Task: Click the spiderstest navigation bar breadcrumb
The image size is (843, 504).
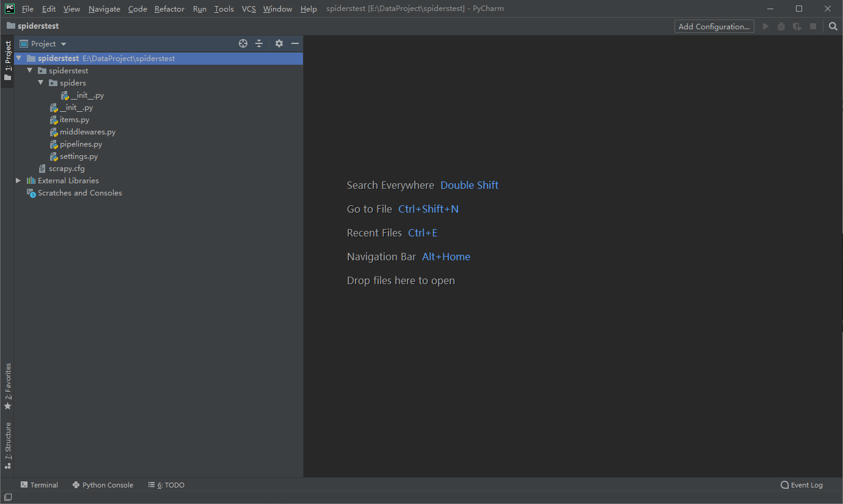Action: click(x=38, y=26)
